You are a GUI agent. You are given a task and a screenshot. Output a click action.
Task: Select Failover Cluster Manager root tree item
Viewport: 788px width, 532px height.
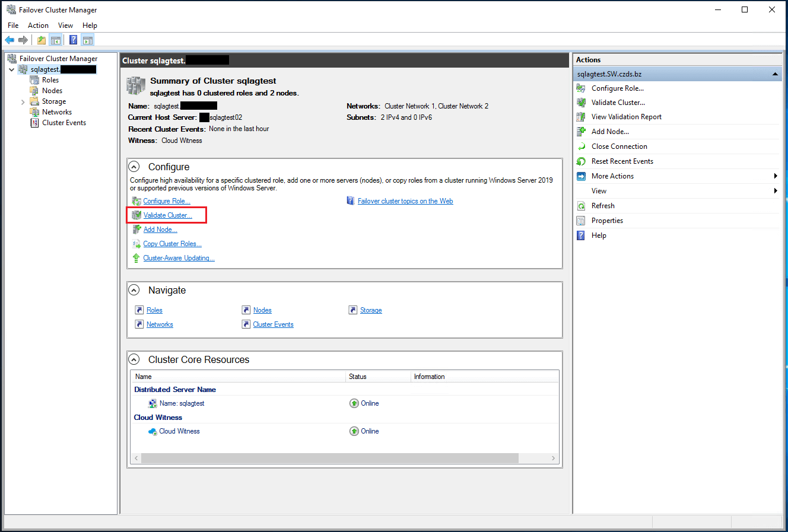[58, 59]
